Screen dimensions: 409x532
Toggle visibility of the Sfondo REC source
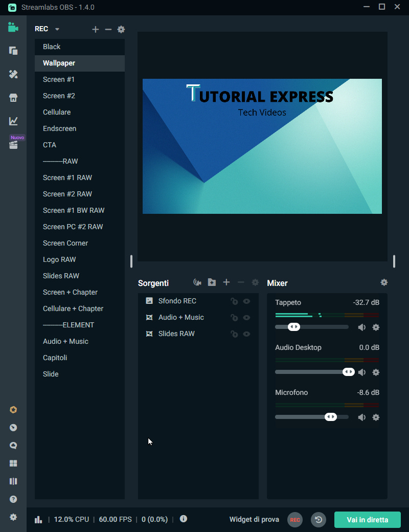click(246, 301)
